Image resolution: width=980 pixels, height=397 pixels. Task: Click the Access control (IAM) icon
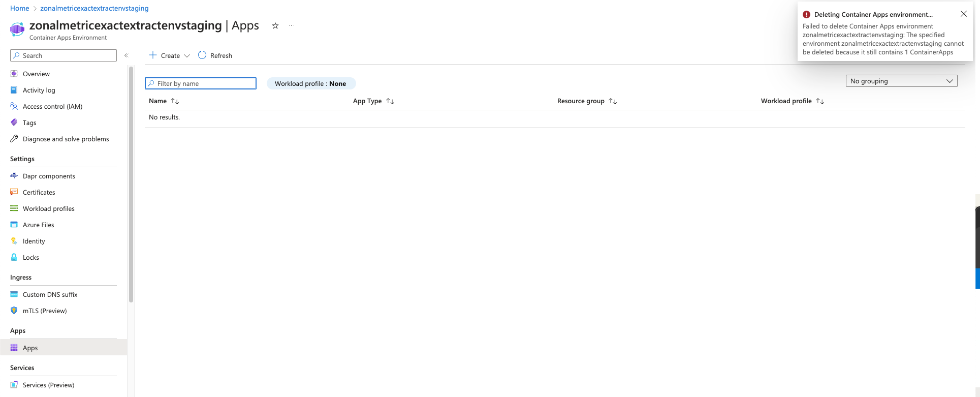click(14, 106)
